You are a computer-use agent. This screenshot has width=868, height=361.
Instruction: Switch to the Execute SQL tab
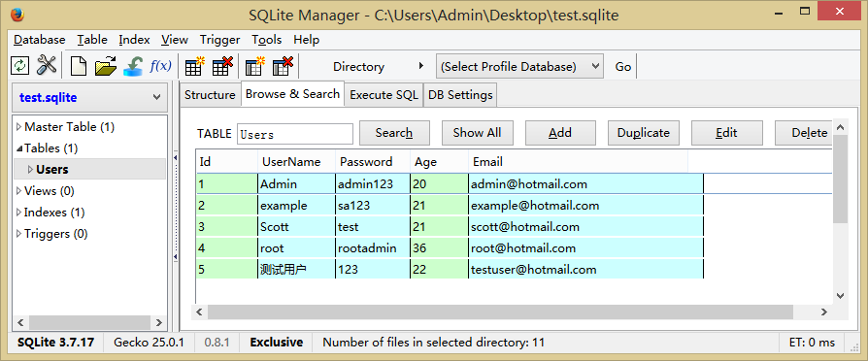pos(384,95)
